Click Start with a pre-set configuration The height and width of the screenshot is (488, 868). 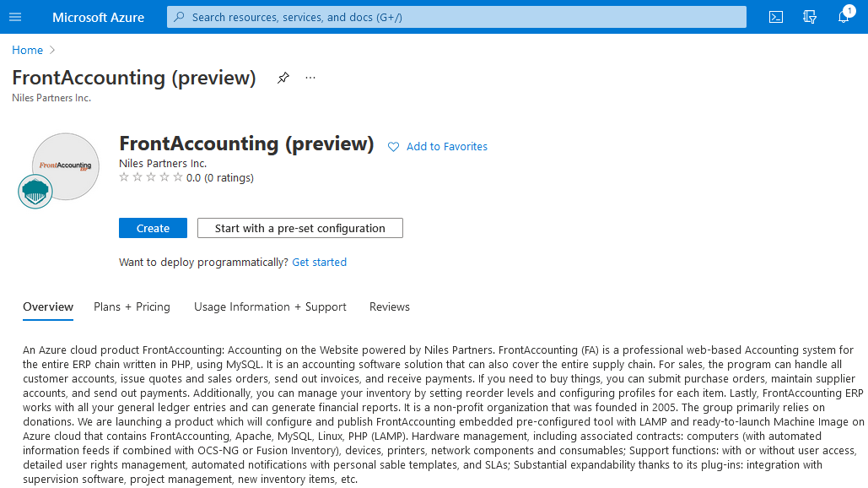pos(299,228)
